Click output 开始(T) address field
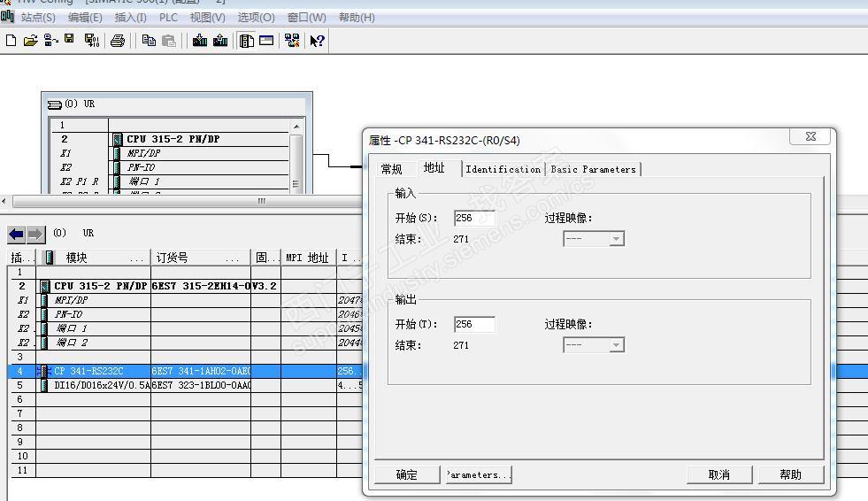The height and width of the screenshot is (501, 868). pos(474,324)
